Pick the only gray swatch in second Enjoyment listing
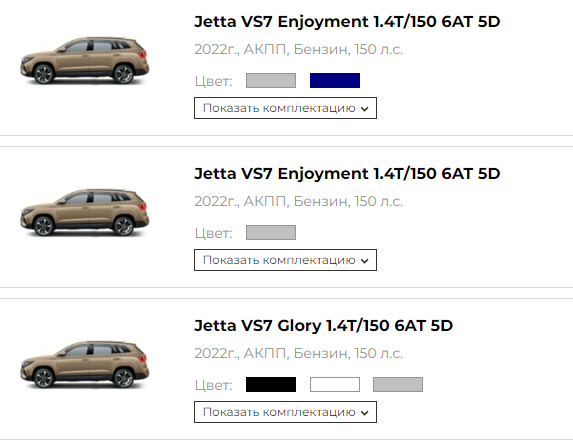This screenshot has width=573, height=444. (x=271, y=232)
